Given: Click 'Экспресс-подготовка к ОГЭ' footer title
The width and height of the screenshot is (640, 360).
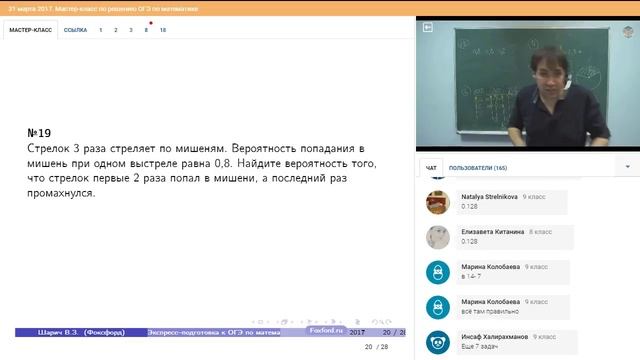Looking at the screenshot, I should click(x=214, y=332).
